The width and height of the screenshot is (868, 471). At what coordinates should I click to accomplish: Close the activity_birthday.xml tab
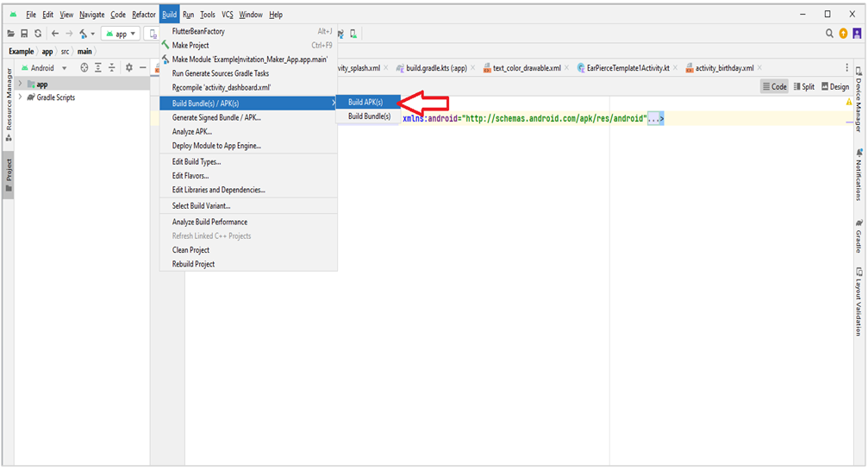pos(759,67)
